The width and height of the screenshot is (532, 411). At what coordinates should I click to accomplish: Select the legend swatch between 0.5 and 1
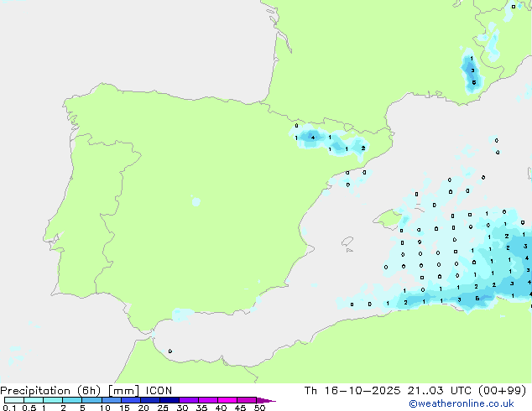[x=34, y=400]
